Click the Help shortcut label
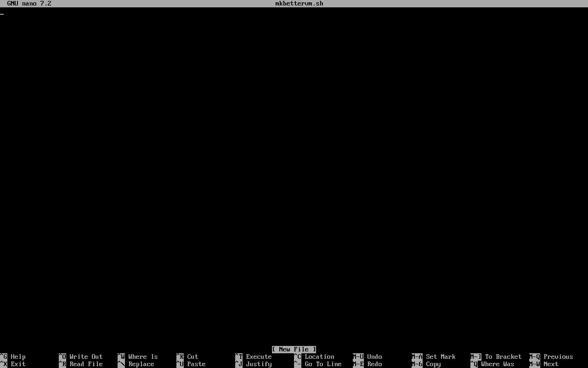 click(x=18, y=356)
